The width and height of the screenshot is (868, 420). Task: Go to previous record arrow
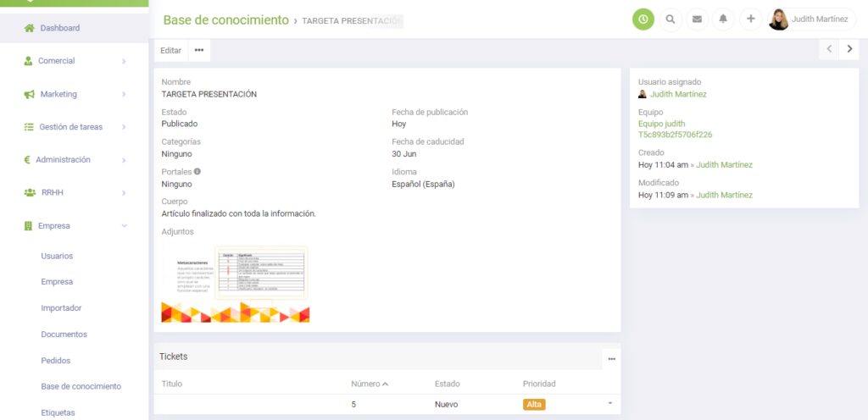[830, 49]
